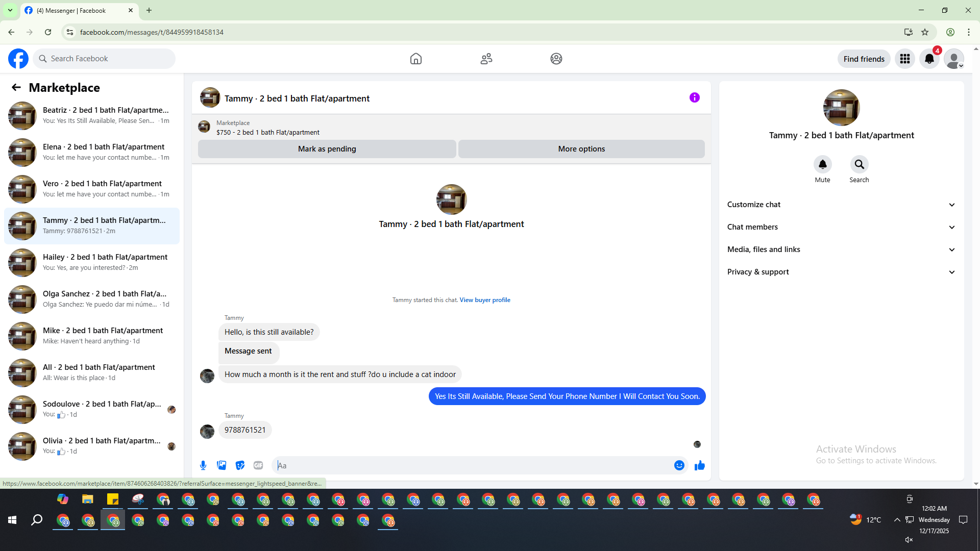The image size is (980, 551).
Task: Expand Media, files and links section
Action: coord(842,249)
